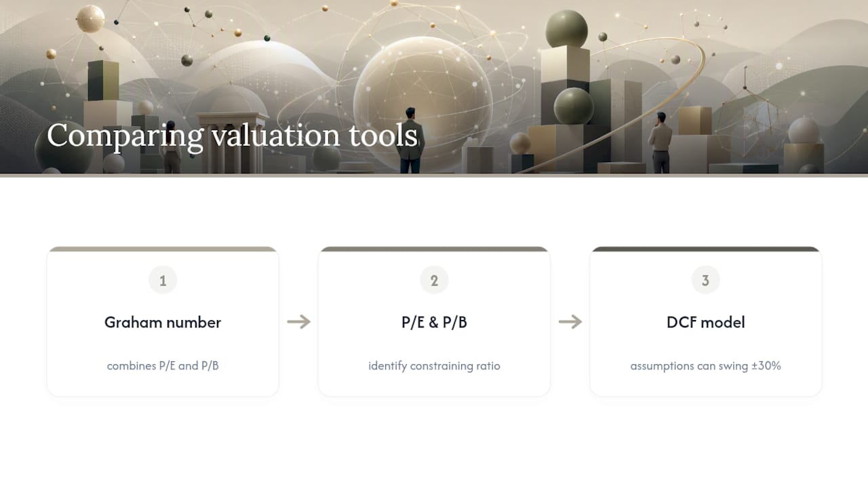This screenshot has width=868, height=488.
Task: Click the step 2 number badge
Action: click(434, 280)
